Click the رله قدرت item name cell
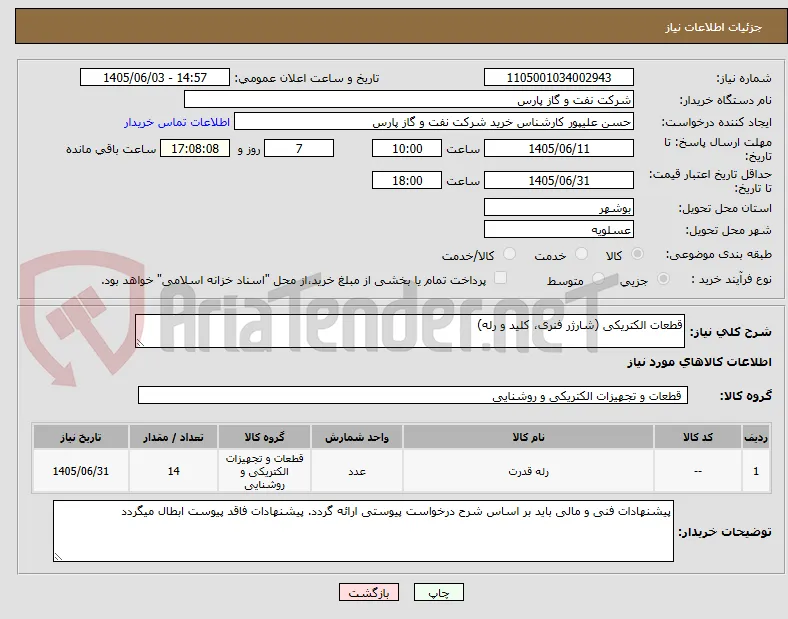This screenshot has height=619, width=788. click(528, 471)
